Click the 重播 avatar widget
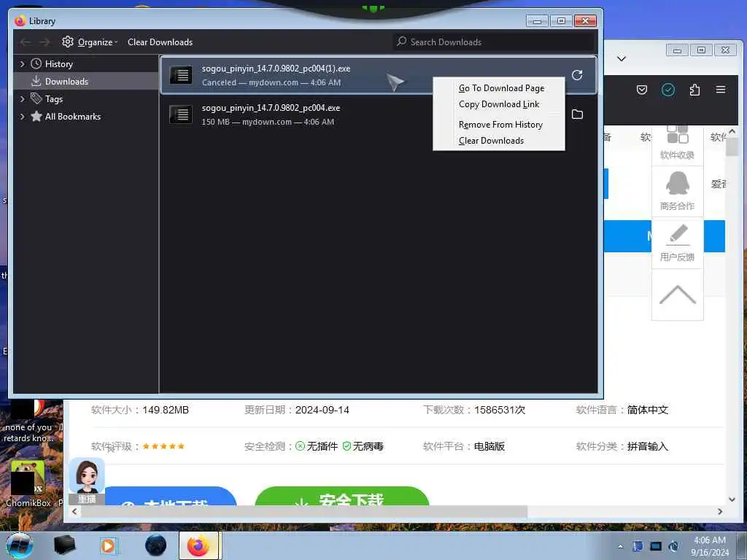The height and width of the screenshot is (560, 747). pos(87,481)
